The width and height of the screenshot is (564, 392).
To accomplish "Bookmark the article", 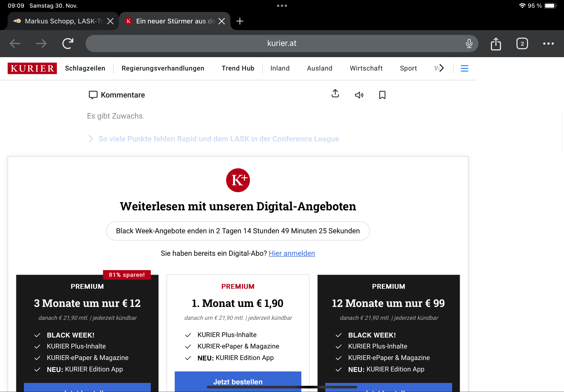I will coord(382,95).
